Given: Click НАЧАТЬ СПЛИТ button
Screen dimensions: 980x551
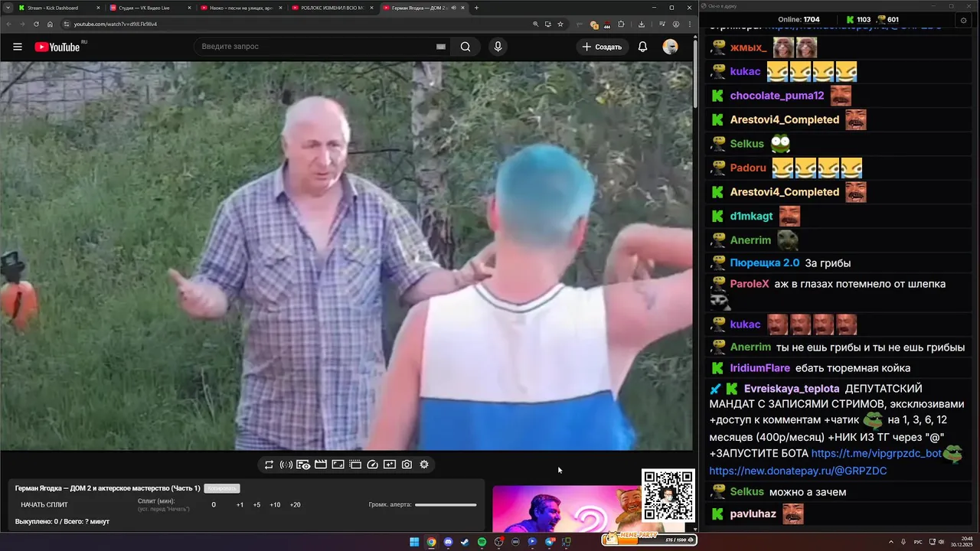Looking at the screenshot, I should [44, 505].
